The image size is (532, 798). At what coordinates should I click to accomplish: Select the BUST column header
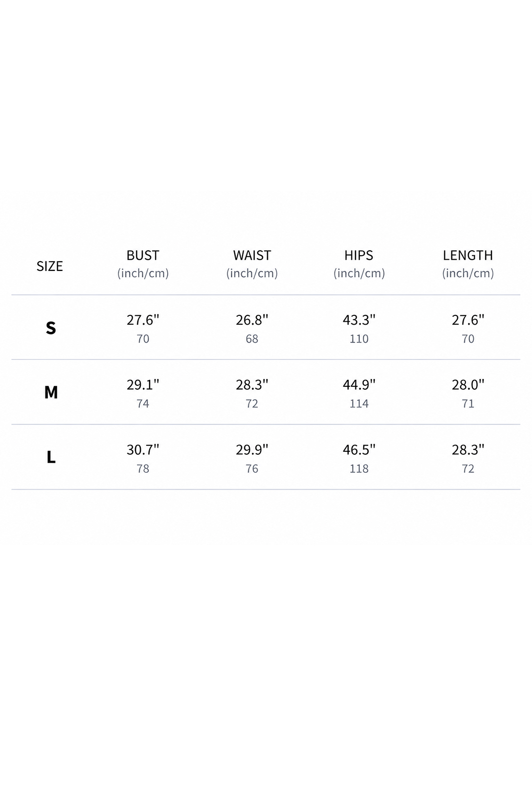click(143, 255)
